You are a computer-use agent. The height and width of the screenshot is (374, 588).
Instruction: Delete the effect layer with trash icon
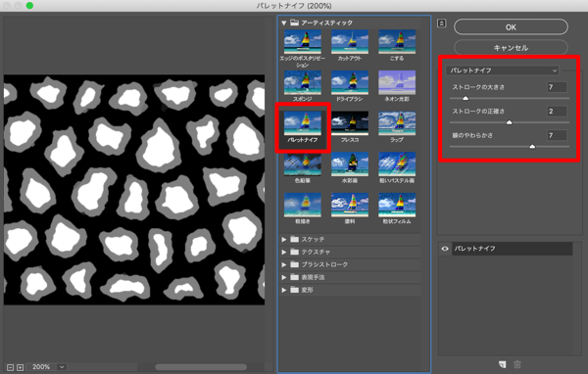pos(517,364)
